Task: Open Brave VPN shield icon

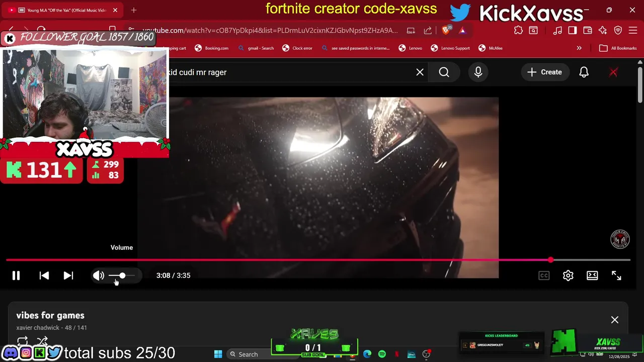Action: coord(618,31)
